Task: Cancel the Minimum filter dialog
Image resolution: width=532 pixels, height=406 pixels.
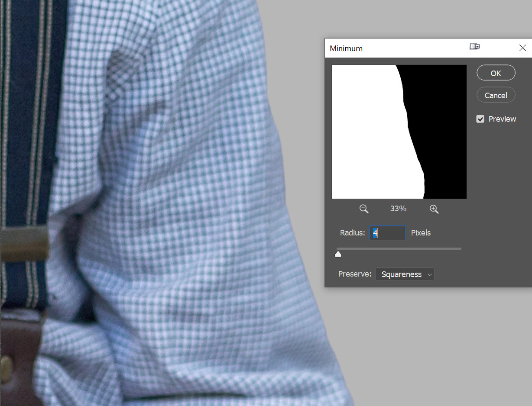Action: [496, 95]
